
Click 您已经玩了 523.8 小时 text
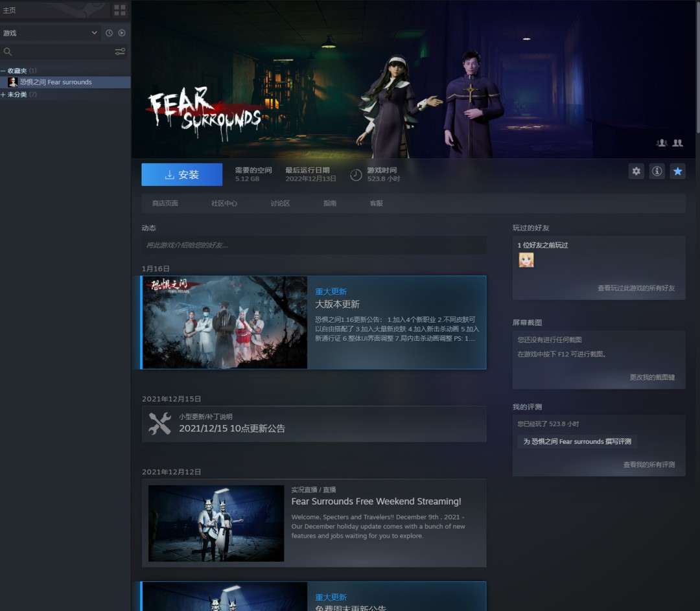click(x=548, y=424)
